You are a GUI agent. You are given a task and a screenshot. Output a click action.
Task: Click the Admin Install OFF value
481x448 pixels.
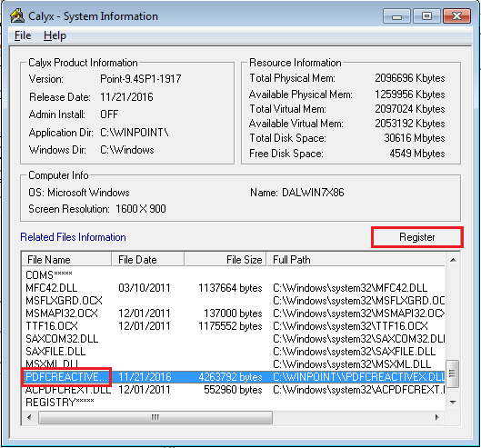click(109, 114)
